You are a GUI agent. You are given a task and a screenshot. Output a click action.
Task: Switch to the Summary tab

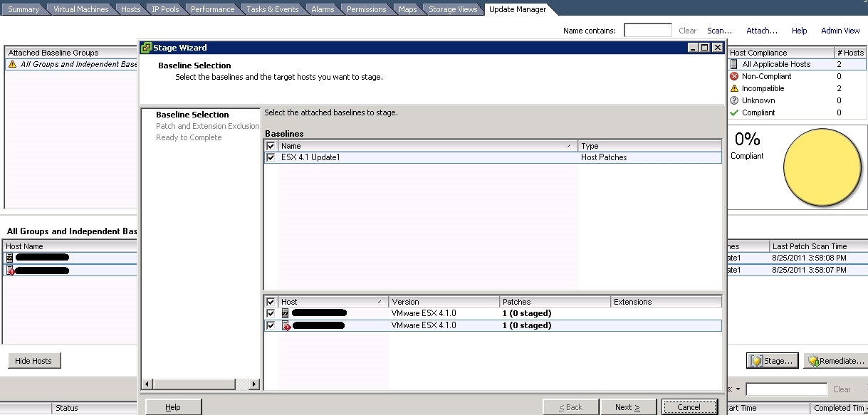pyautogui.click(x=23, y=9)
